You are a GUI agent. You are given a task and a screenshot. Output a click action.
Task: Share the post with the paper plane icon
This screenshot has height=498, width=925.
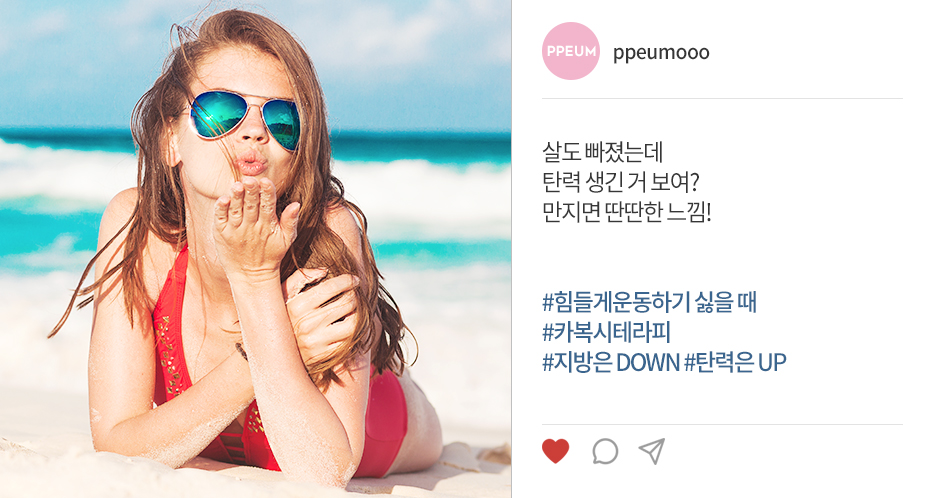point(652,451)
